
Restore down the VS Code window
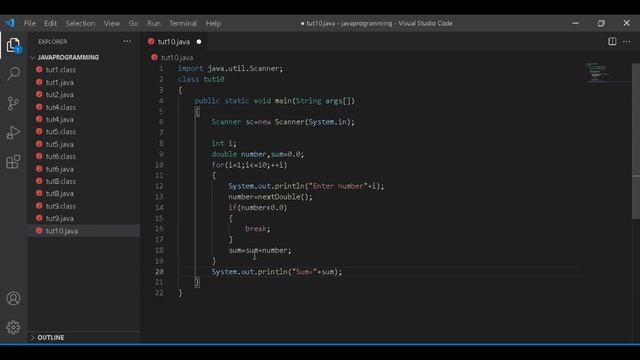601,23
